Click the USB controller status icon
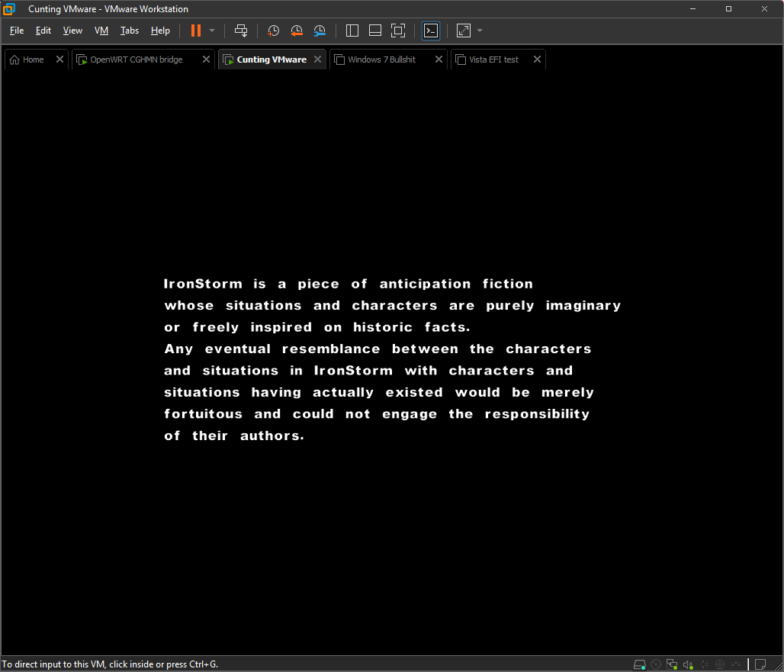Image resolution: width=784 pixels, height=672 pixels. (704, 664)
